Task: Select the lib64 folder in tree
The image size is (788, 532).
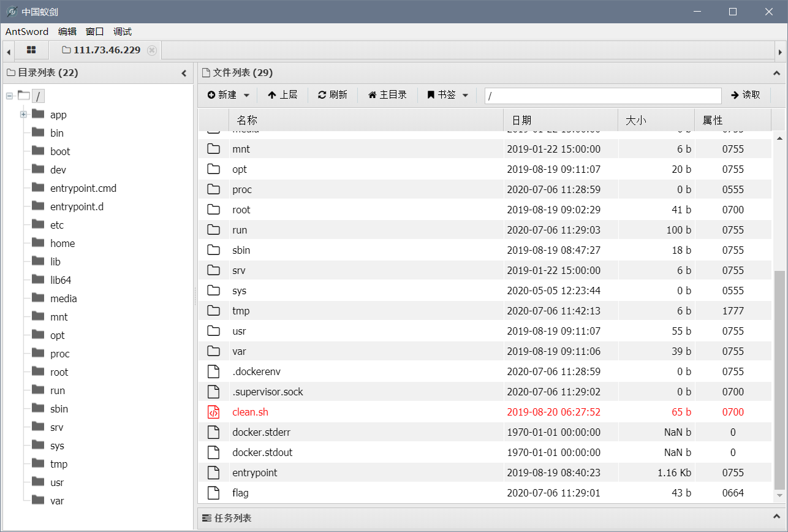Action: 61,280
